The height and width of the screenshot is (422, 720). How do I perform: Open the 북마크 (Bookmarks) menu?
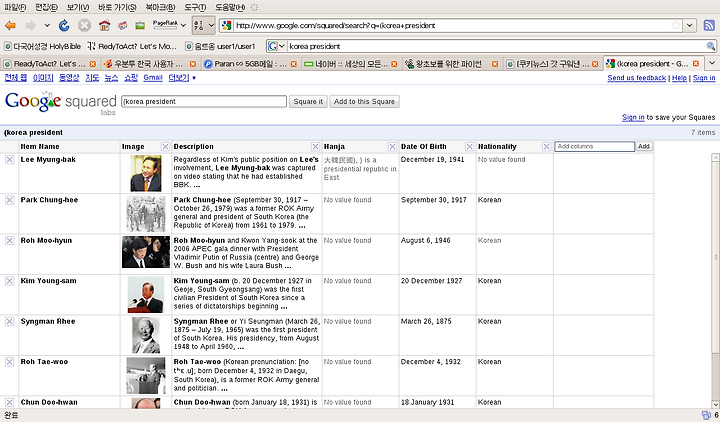(x=160, y=7)
